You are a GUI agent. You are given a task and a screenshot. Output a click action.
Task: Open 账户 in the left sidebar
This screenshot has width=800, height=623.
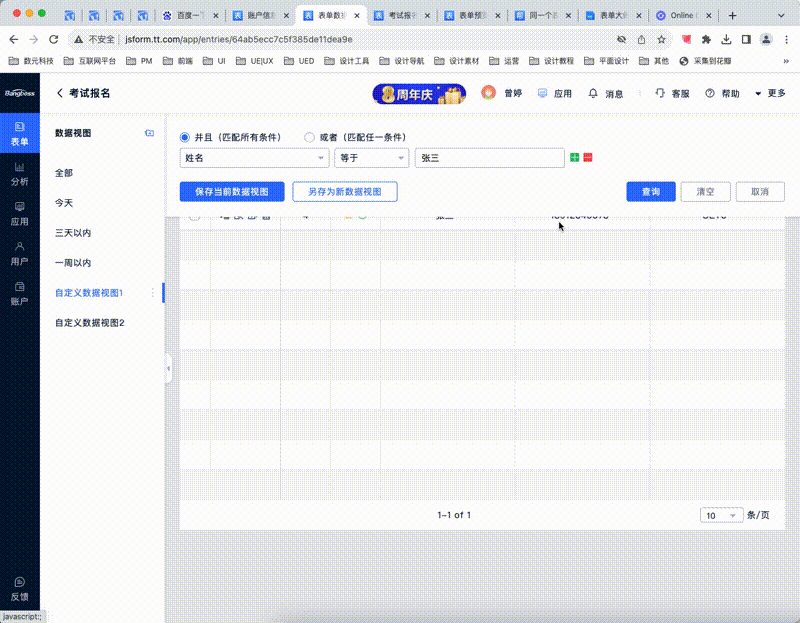tap(19, 292)
